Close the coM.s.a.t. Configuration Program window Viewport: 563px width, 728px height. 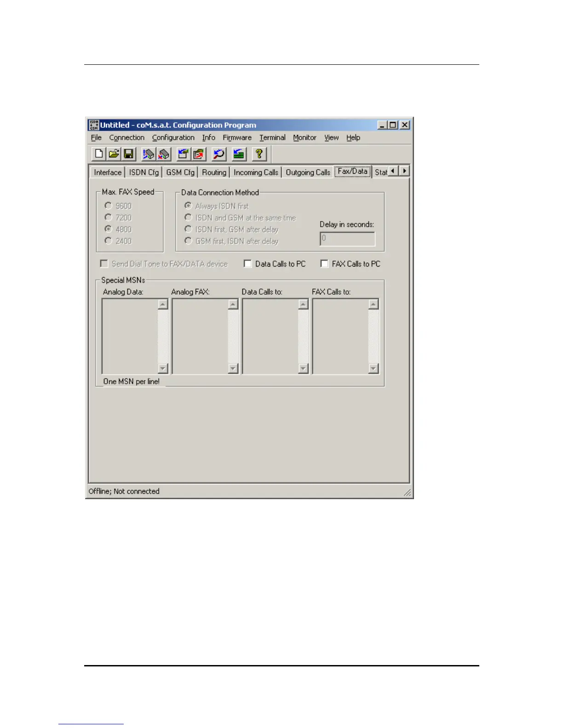pyautogui.click(x=405, y=125)
